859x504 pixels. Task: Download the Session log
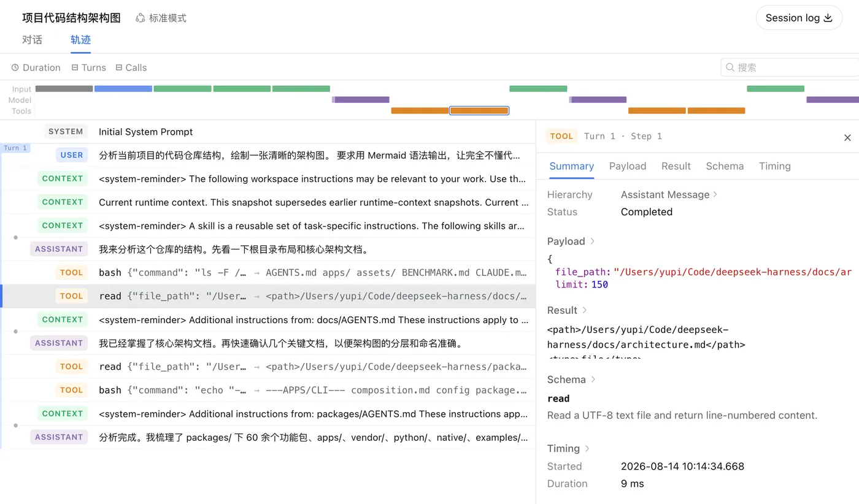(x=799, y=18)
